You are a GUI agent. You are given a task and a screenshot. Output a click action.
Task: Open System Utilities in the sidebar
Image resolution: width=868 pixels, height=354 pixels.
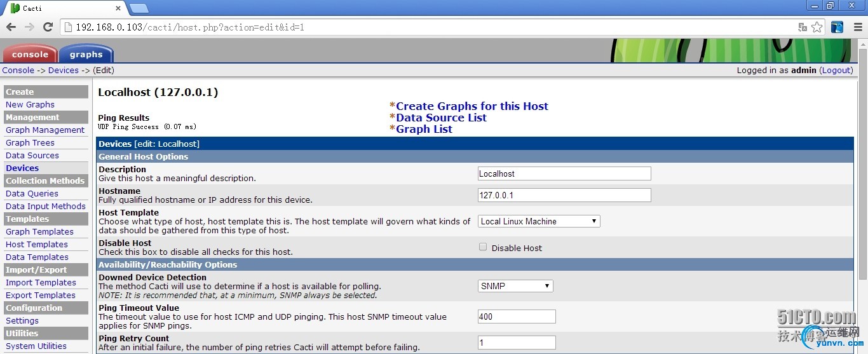coord(36,346)
